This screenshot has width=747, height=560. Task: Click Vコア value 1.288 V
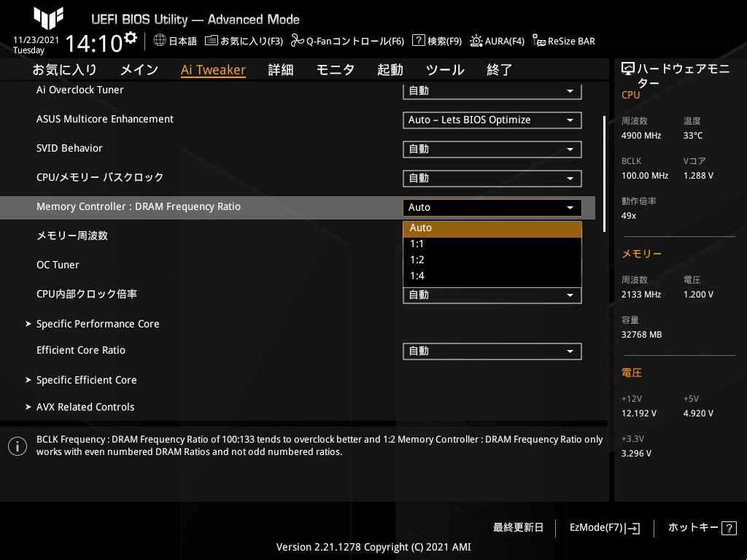pos(698,176)
